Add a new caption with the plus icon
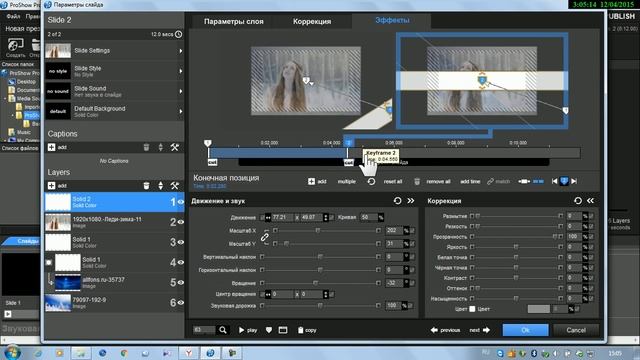The image size is (640, 360). 51,147
